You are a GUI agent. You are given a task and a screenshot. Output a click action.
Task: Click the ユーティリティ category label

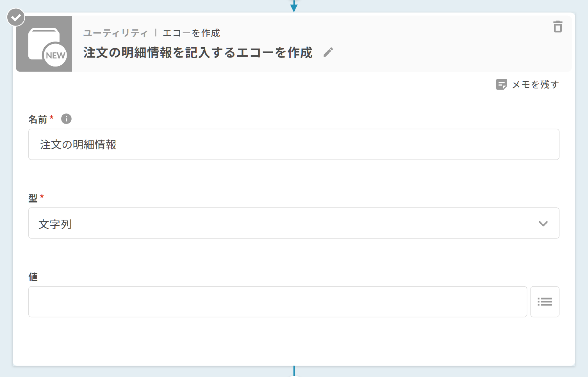pos(115,33)
